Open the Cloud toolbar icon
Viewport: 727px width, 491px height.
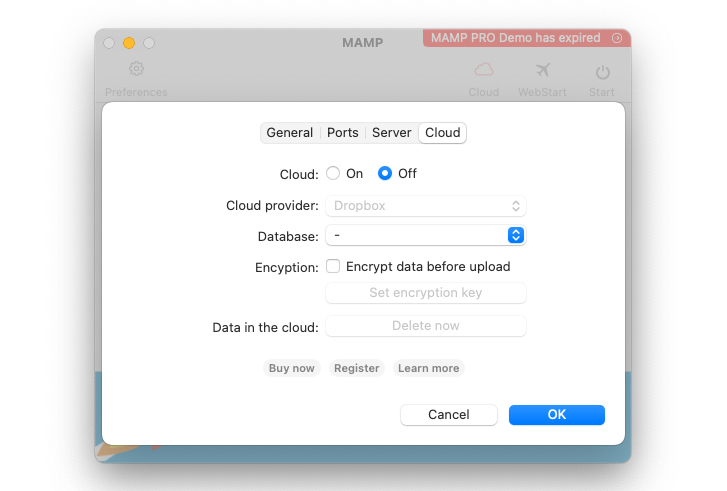(484, 70)
